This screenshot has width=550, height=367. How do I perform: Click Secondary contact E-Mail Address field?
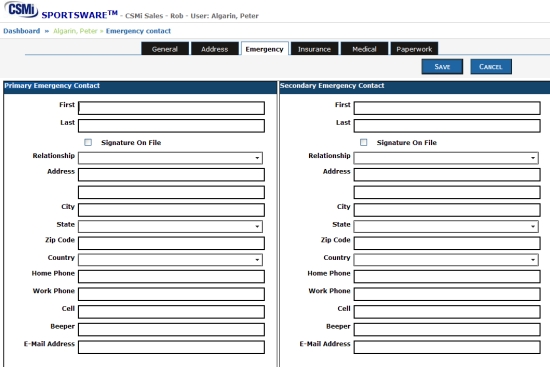(x=447, y=347)
